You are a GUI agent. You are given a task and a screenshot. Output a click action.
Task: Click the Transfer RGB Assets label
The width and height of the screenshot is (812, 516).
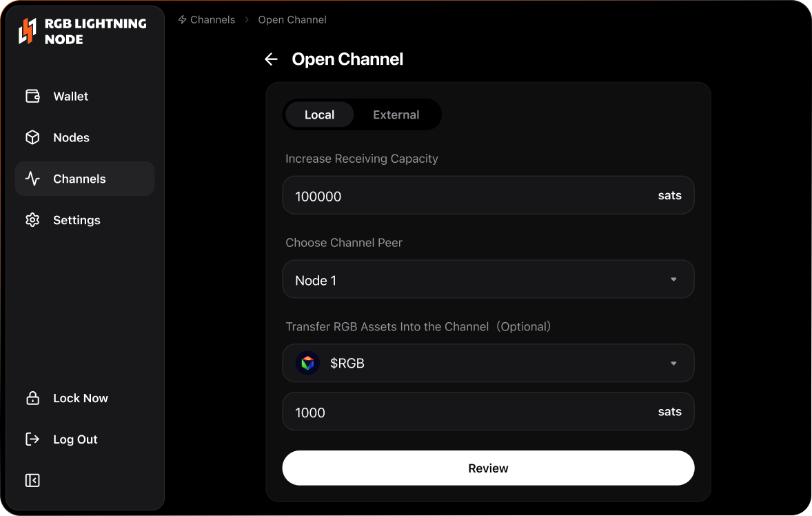[x=418, y=326]
